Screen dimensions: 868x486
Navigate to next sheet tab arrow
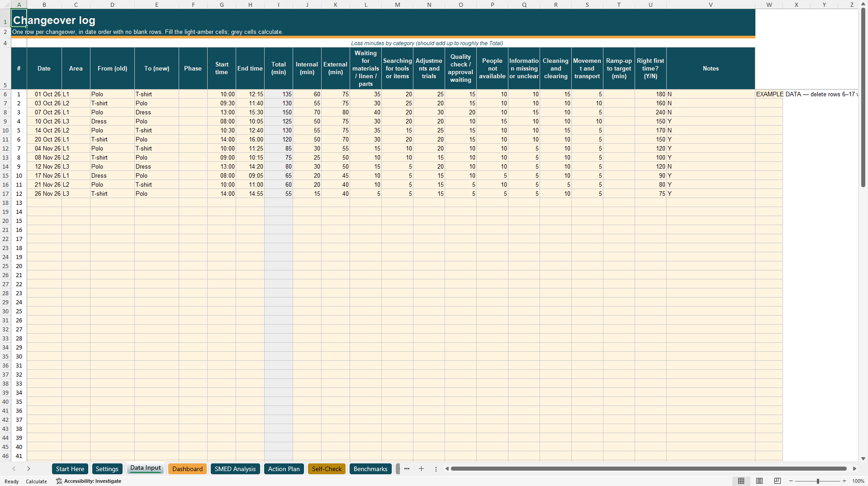pyautogui.click(x=28, y=469)
